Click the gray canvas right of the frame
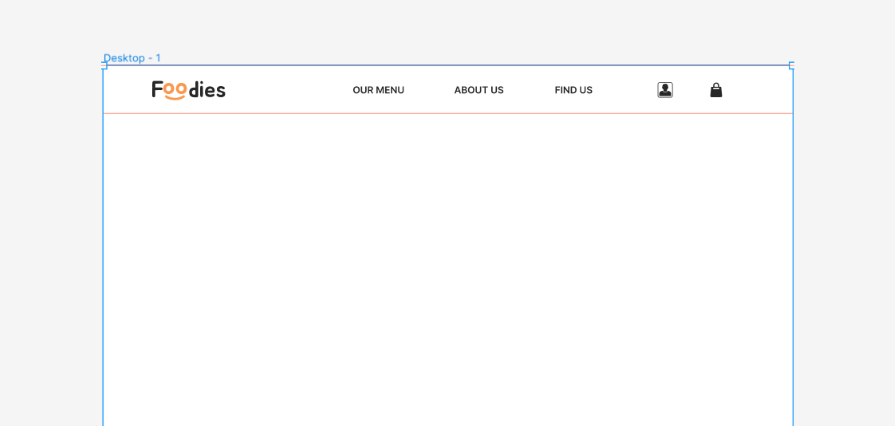895x426 pixels. click(845, 250)
